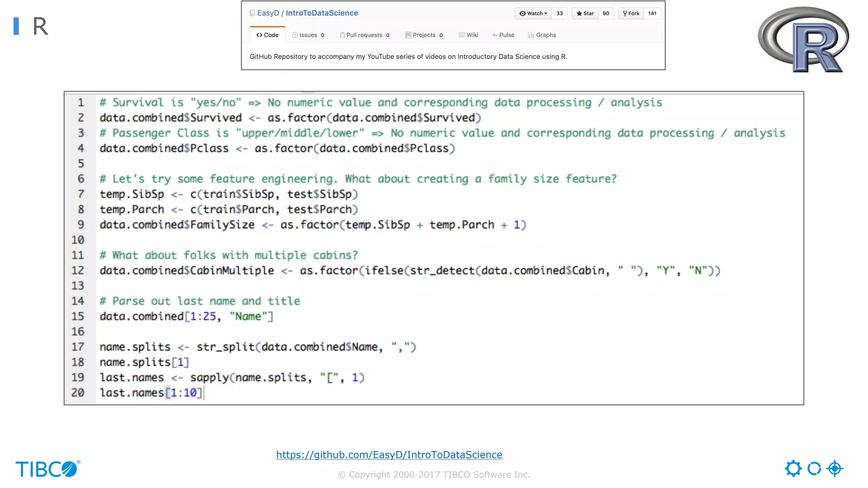Click the circular refresh icon at bottom right
868x488 pixels.
(814, 469)
